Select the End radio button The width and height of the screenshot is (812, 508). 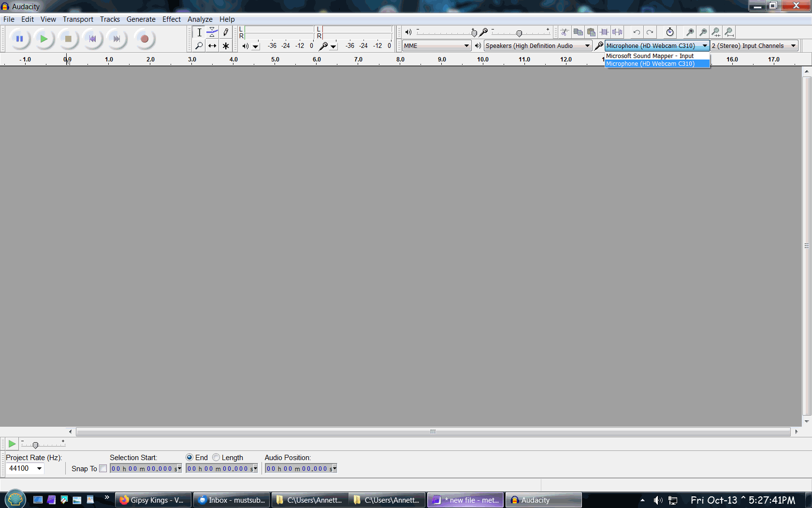tap(189, 457)
